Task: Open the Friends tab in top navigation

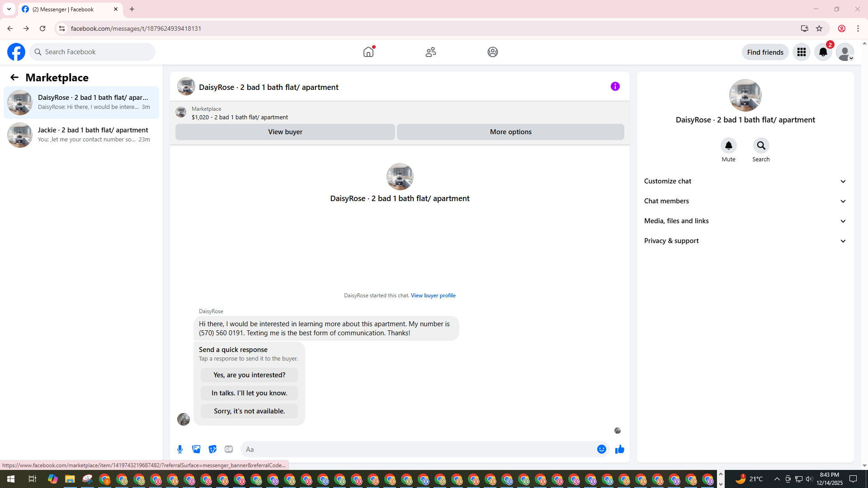Action: point(430,52)
